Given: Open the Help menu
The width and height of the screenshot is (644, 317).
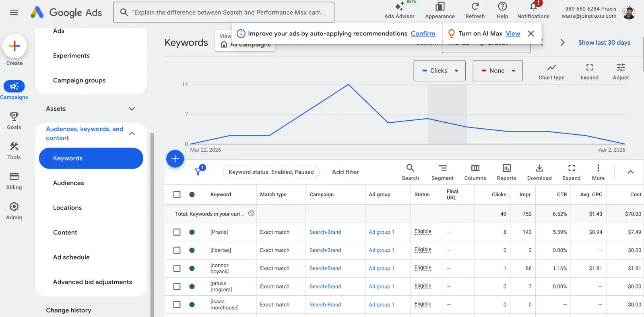Looking at the screenshot, I should [x=502, y=11].
